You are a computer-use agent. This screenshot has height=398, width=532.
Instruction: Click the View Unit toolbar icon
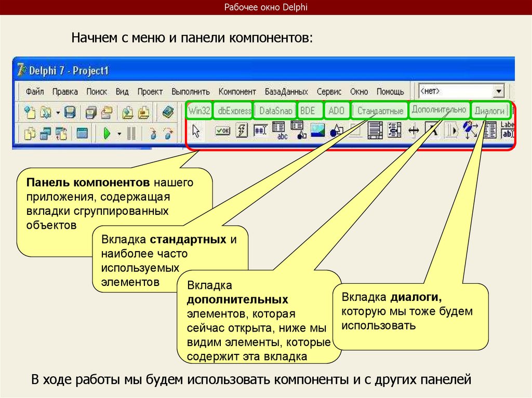pos(30,133)
